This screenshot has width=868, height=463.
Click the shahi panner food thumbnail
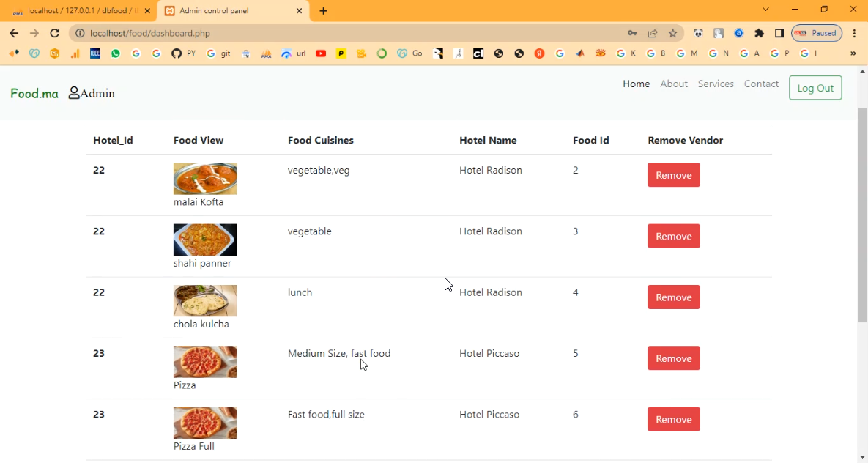(205, 240)
